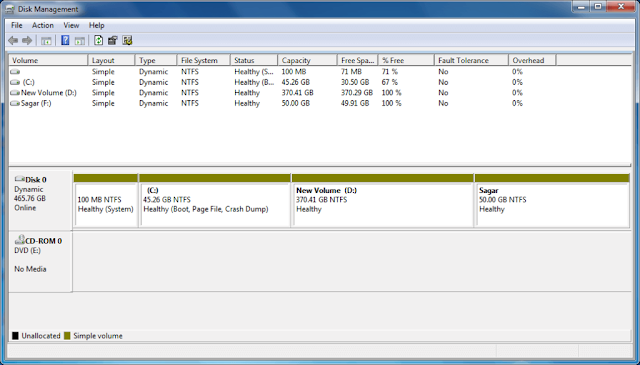The width and height of the screenshot is (640, 365).
Task: Select the drive icon beside New Volume (D:)
Action: [x=15, y=93]
